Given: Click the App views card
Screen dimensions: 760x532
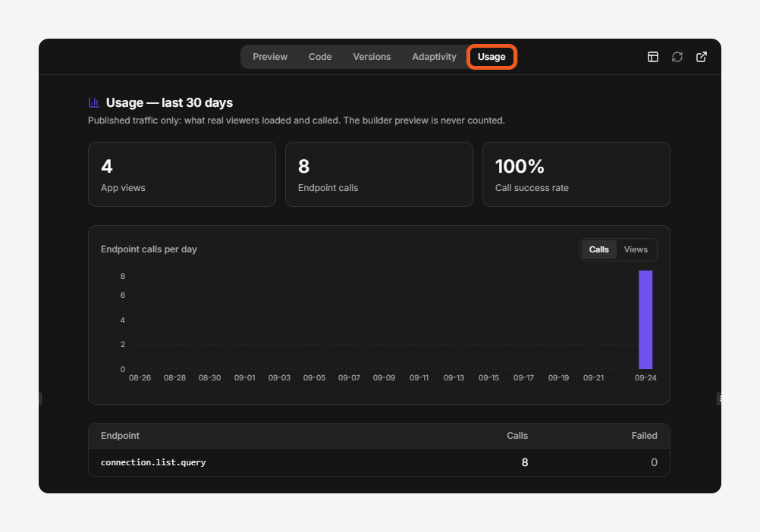Looking at the screenshot, I should [x=182, y=174].
